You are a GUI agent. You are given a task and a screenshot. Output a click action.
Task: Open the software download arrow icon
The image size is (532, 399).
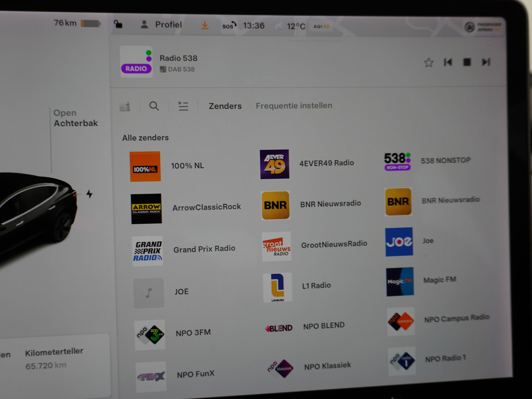pyautogui.click(x=205, y=25)
